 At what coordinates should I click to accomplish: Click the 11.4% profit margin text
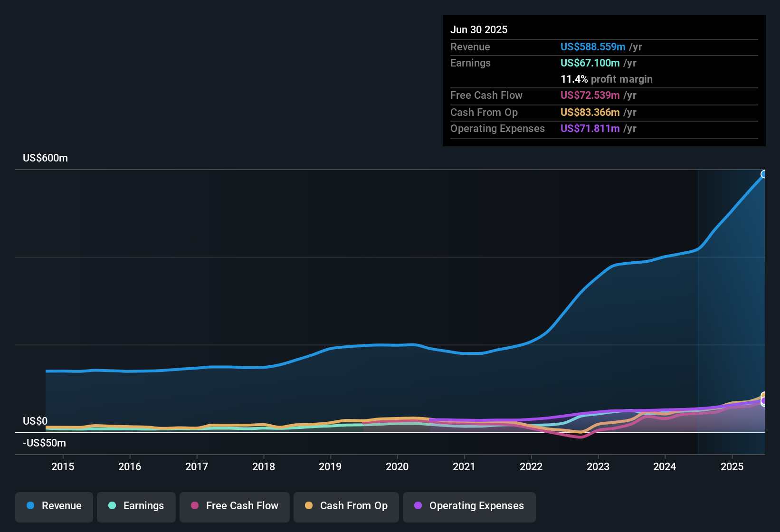pyautogui.click(x=607, y=79)
